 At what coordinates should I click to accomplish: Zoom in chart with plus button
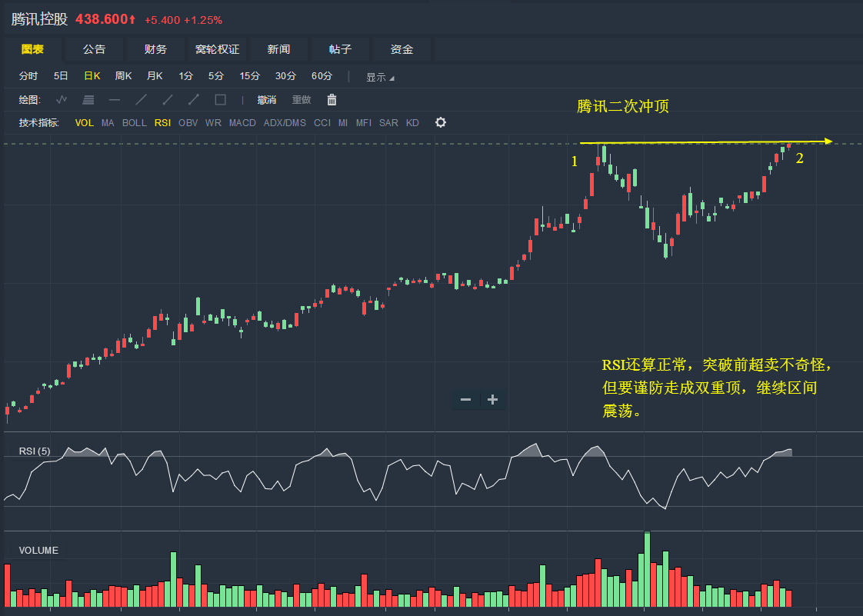click(x=492, y=400)
